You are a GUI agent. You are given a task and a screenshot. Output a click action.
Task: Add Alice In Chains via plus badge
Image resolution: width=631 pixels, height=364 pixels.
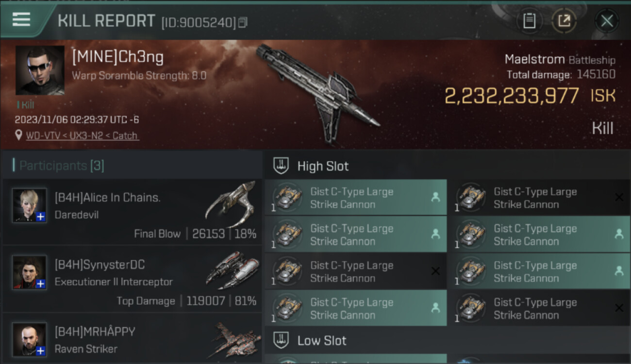41,217
